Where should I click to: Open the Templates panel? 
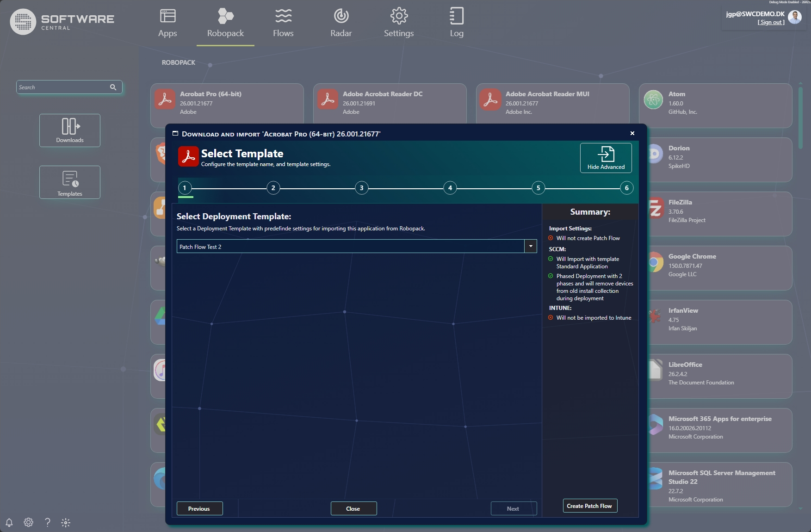(x=70, y=182)
